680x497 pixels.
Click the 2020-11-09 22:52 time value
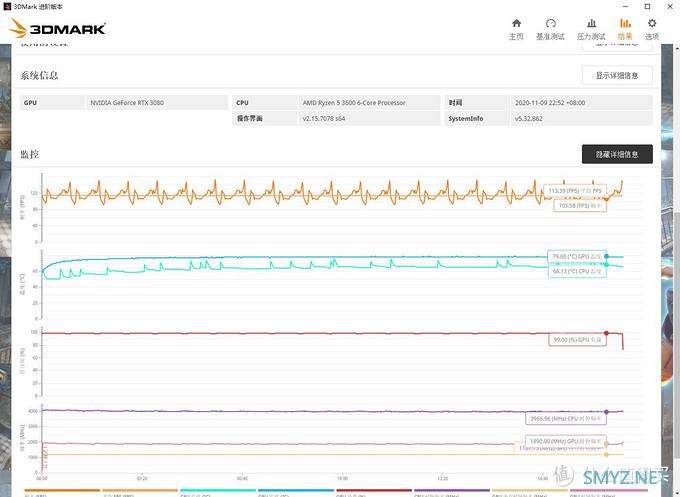point(550,103)
